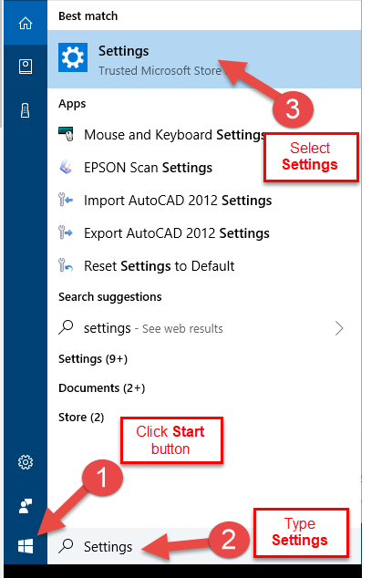
Task: Click the Feedback person icon in sidebar
Action: pos(26,506)
